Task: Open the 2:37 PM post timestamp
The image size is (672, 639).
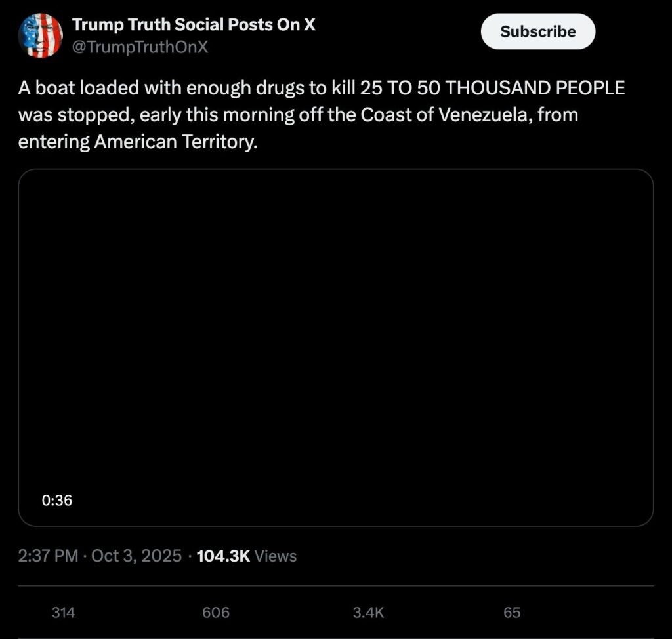Action: tap(48, 556)
